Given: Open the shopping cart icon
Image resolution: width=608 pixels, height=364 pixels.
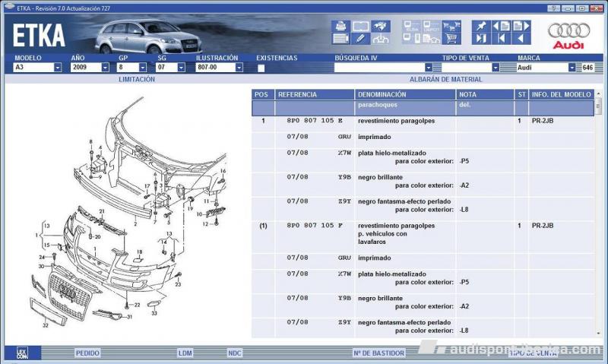Looking at the screenshot, I should [451, 38].
